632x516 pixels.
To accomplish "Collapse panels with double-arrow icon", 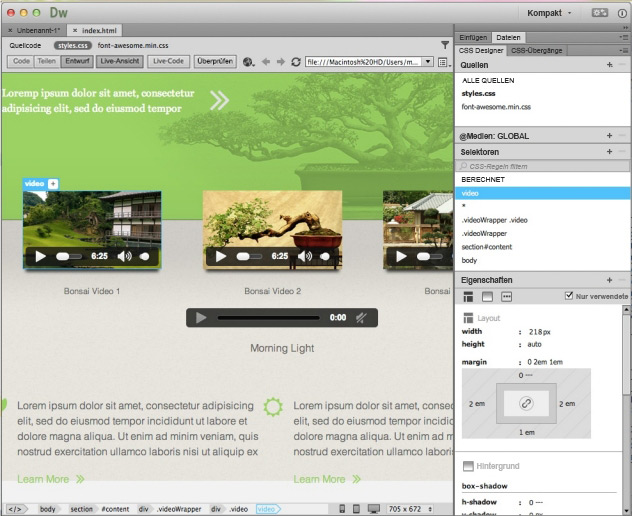I will (626, 27).
